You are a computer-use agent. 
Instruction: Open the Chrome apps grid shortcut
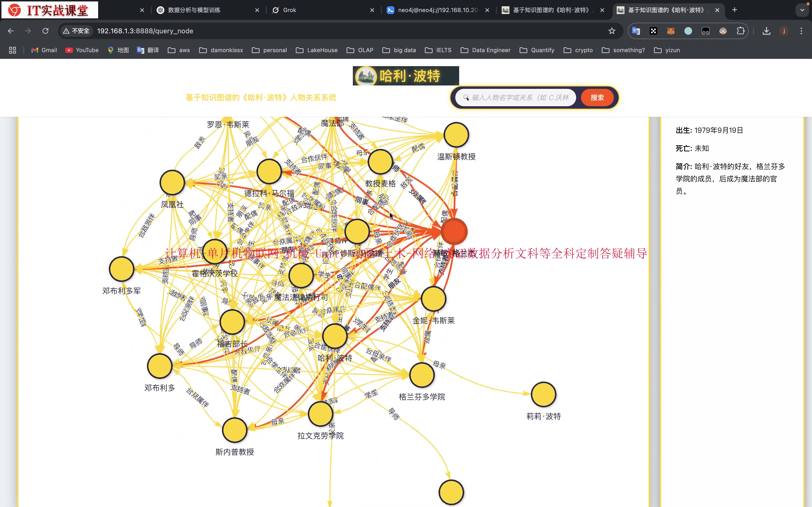[x=12, y=50]
